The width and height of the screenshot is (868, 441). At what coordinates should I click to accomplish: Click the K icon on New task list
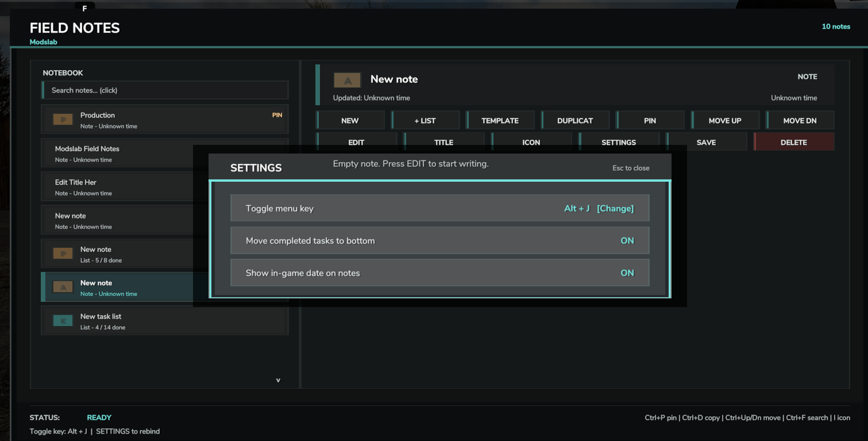pos(63,321)
